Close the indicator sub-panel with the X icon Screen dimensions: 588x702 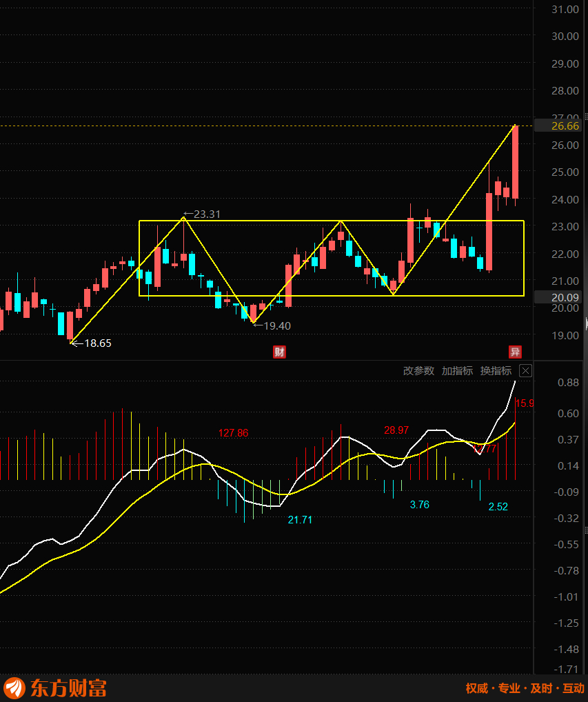[525, 371]
